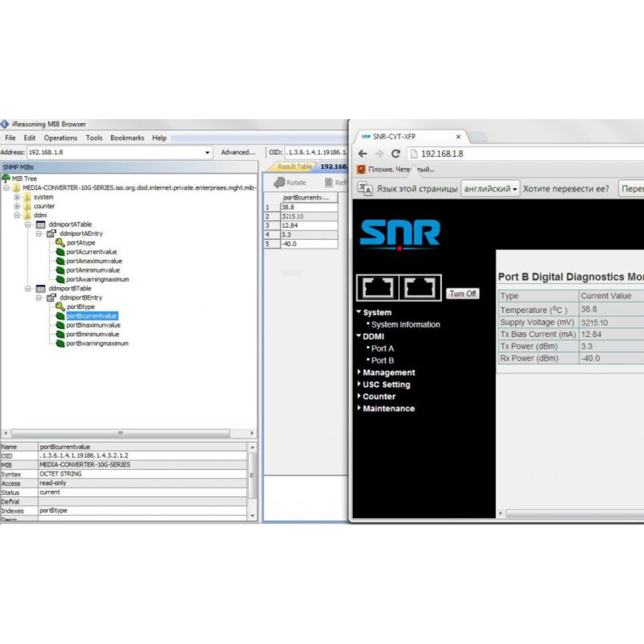Click browser reload icon

click(396, 154)
